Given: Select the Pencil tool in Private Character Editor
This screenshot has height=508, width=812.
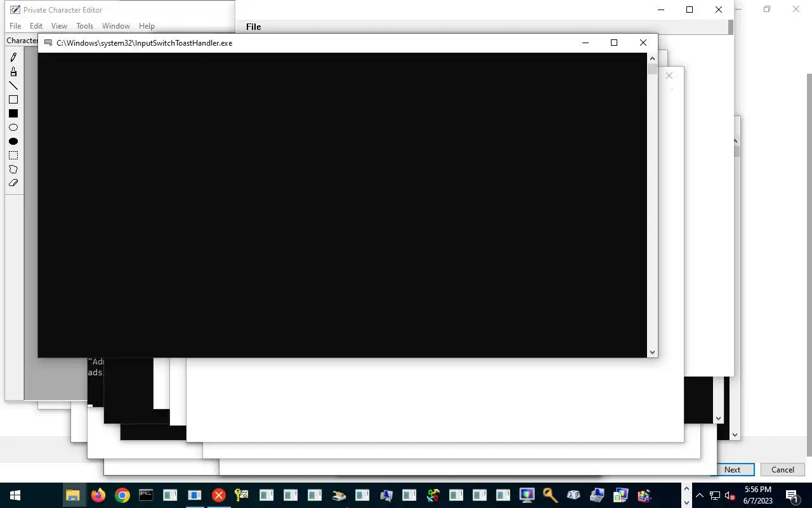Looking at the screenshot, I should [13, 57].
